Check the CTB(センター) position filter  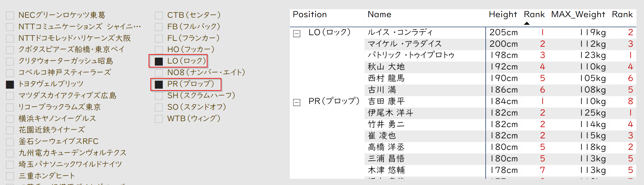pyautogui.click(x=159, y=15)
